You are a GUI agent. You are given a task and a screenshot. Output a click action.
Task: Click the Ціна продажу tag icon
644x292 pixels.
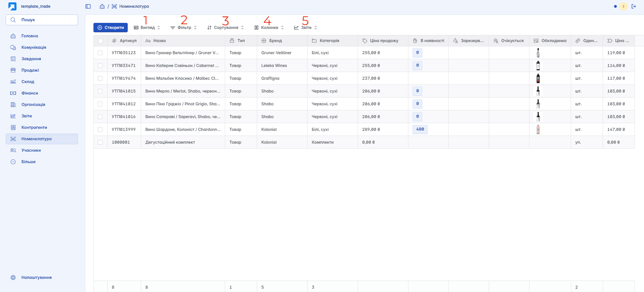[365, 41]
